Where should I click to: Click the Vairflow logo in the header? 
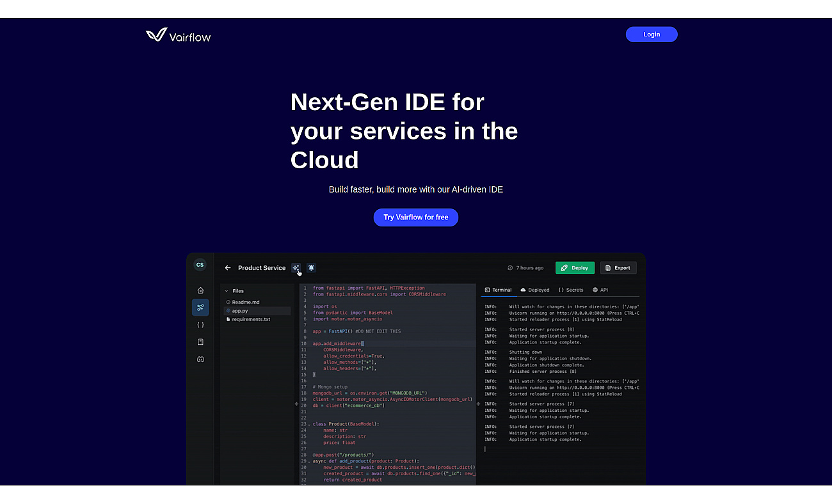[x=178, y=35]
